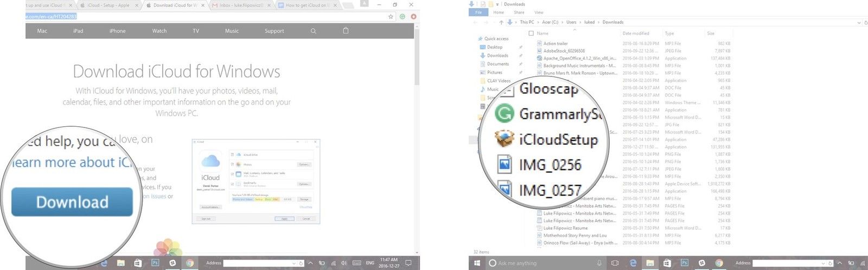Click luked in the breadcrumb path
868x270 pixels.
click(589, 22)
